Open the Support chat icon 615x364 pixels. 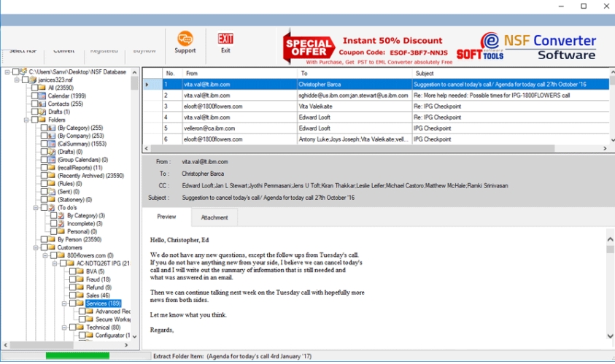tap(185, 39)
